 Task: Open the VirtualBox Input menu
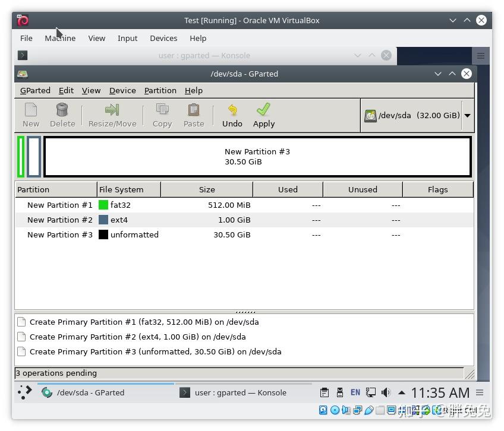127,38
